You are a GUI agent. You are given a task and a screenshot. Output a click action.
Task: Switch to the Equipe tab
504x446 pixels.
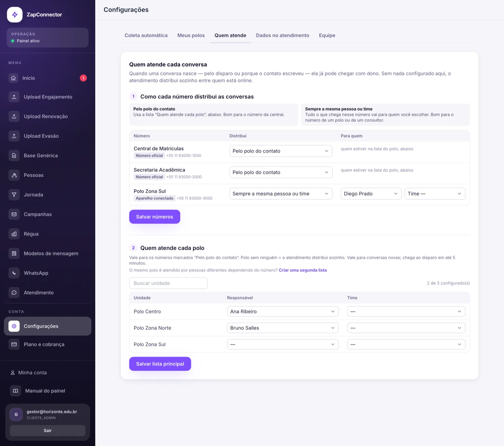327,35
